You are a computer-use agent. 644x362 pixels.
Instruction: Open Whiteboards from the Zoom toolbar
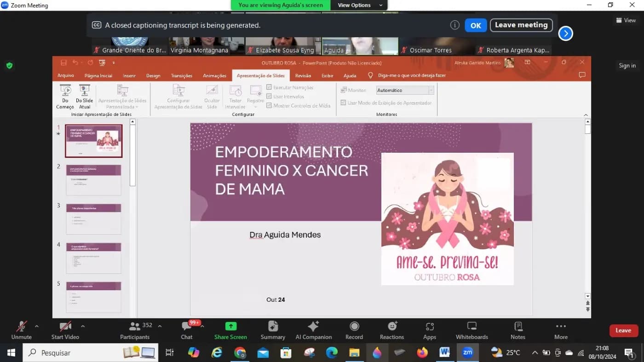472,330
